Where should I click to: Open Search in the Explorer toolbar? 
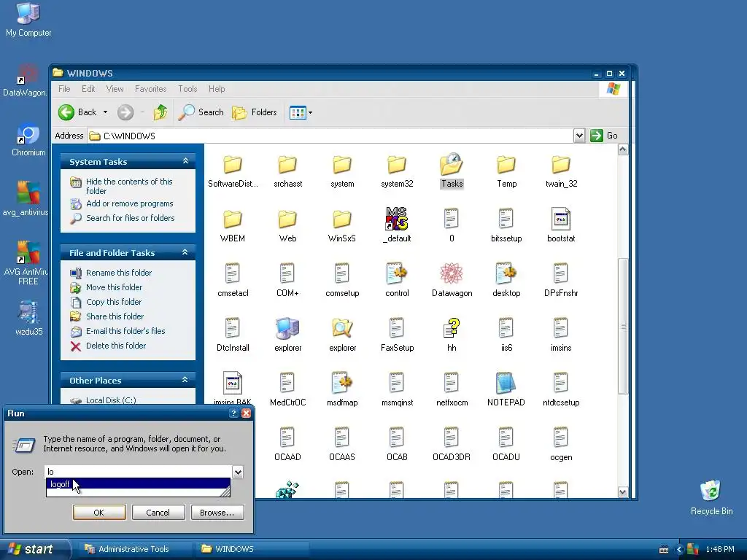click(201, 112)
